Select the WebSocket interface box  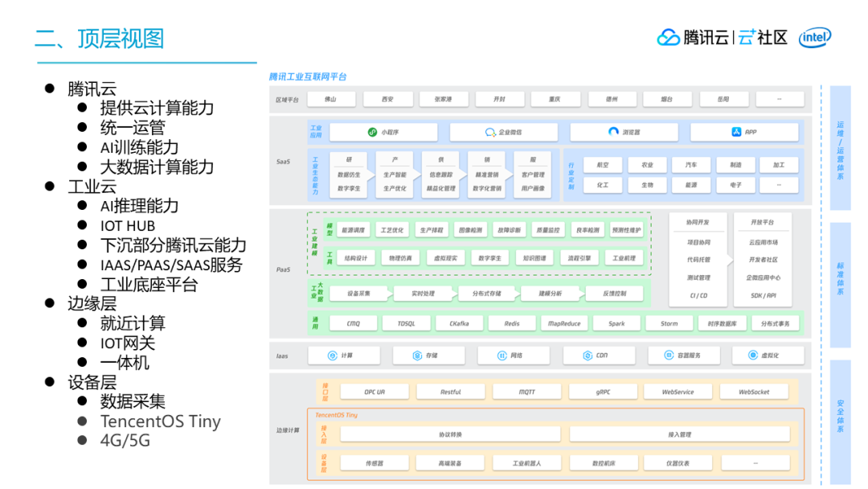(x=754, y=392)
